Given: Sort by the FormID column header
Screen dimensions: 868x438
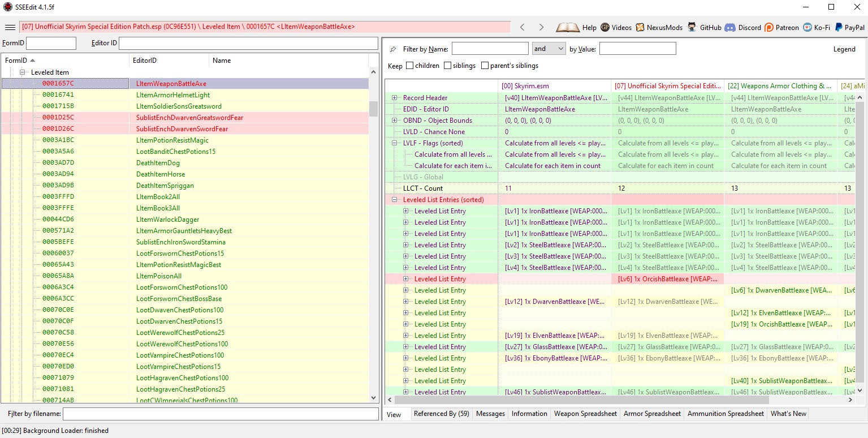Looking at the screenshot, I should coord(65,61).
